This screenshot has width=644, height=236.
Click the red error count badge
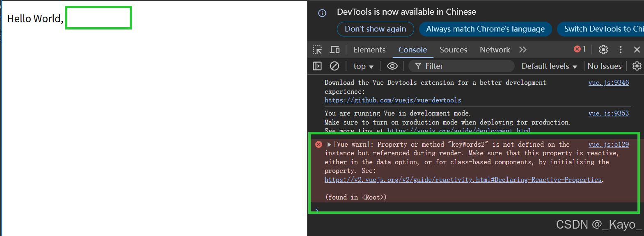580,49
